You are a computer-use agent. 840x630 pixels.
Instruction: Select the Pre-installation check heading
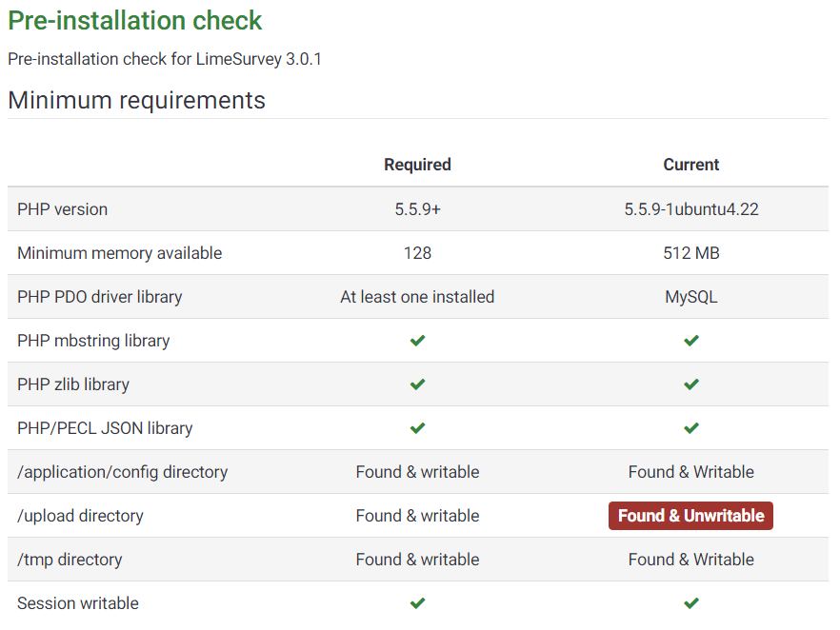pos(135,21)
